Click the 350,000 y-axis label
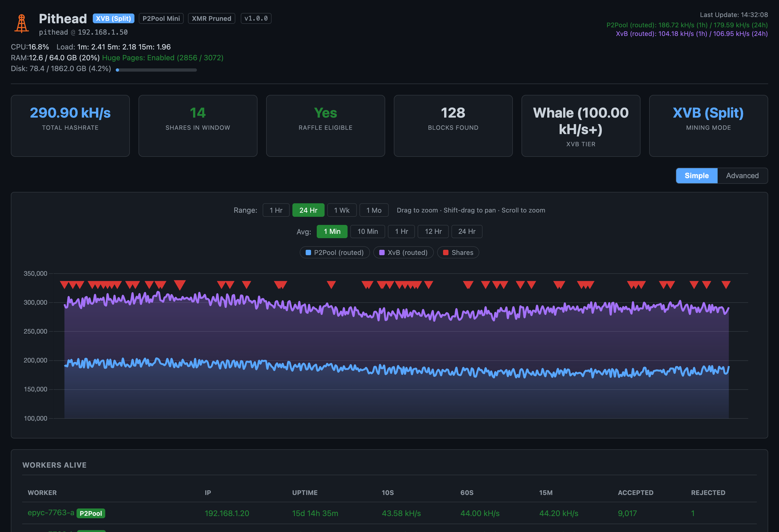This screenshot has height=532, width=779. [x=36, y=273]
